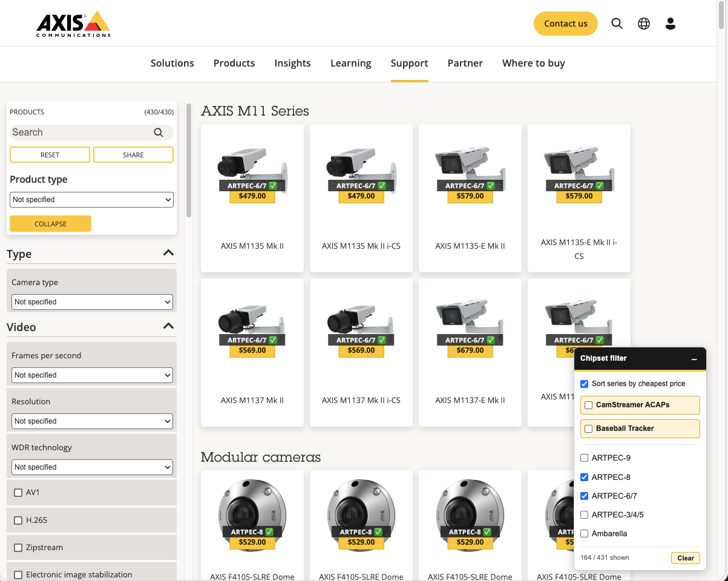This screenshot has width=728, height=581.
Task: Click the 164 / 431 shown count
Action: (x=605, y=558)
